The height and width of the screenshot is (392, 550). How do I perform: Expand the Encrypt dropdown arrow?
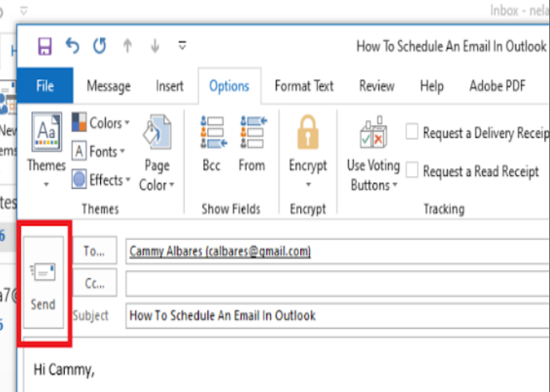[x=308, y=185]
